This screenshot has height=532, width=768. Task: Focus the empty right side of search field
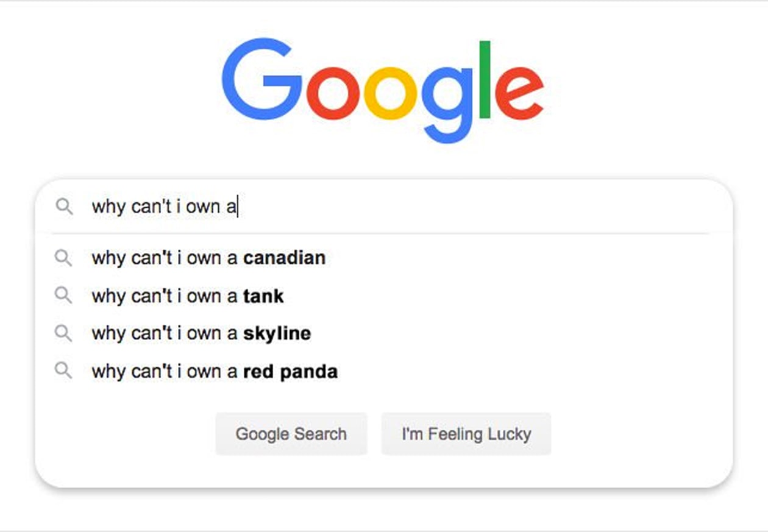point(482,207)
